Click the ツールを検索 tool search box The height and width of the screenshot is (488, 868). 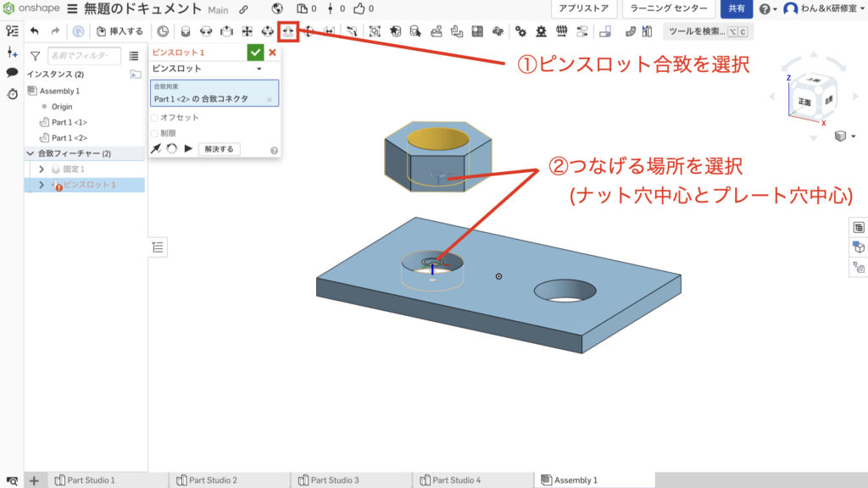pyautogui.click(x=708, y=31)
